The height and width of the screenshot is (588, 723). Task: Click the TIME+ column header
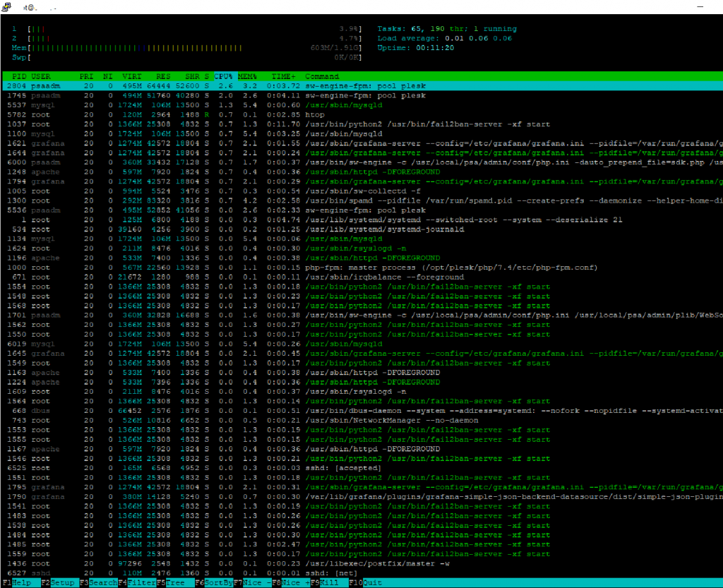click(x=284, y=76)
